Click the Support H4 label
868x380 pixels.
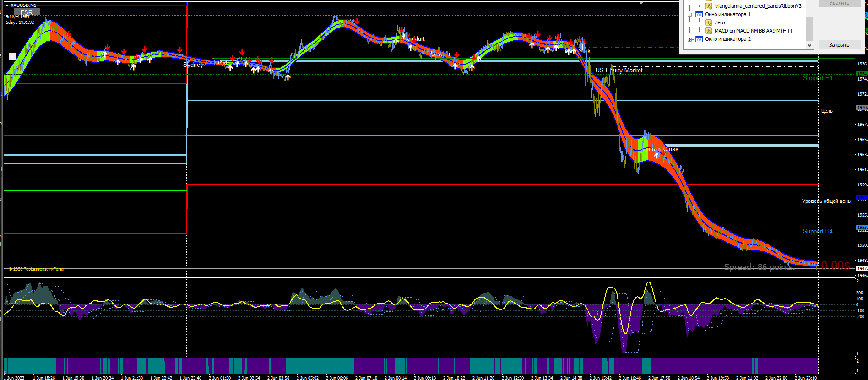point(818,232)
